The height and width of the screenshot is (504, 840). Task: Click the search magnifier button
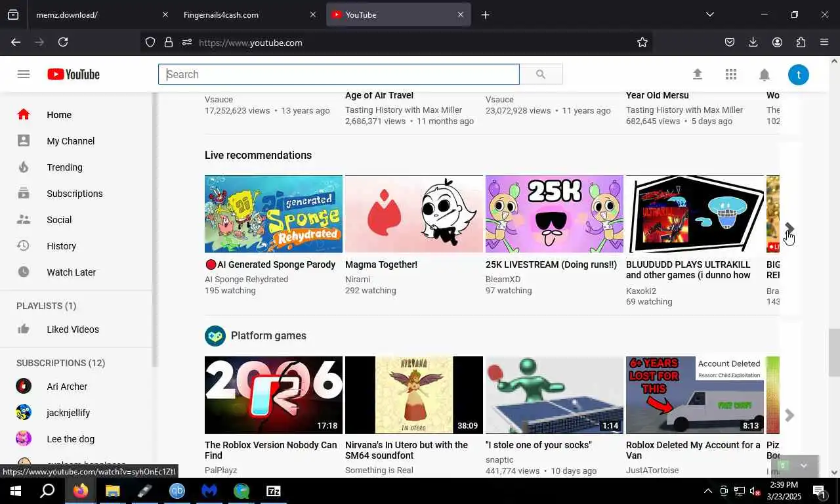pyautogui.click(x=541, y=74)
